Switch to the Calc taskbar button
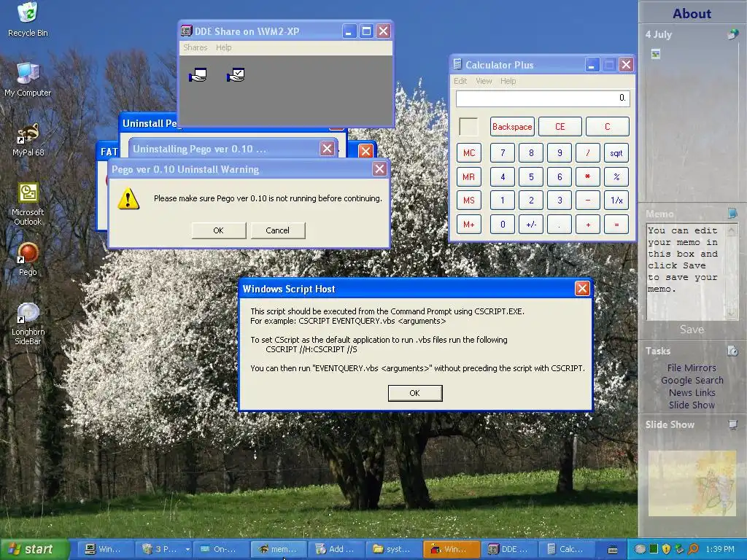 pyautogui.click(x=566, y=549)
